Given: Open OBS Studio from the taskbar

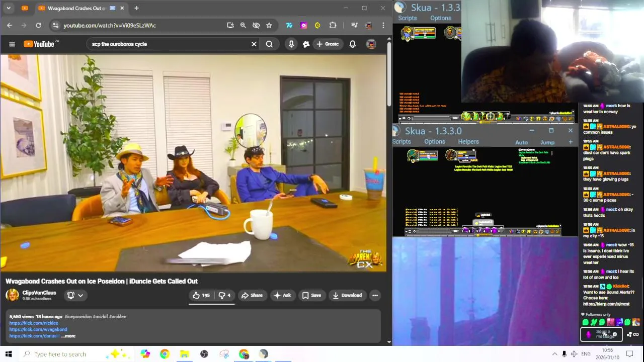Looking at the screenshot, I should point(204,354).
